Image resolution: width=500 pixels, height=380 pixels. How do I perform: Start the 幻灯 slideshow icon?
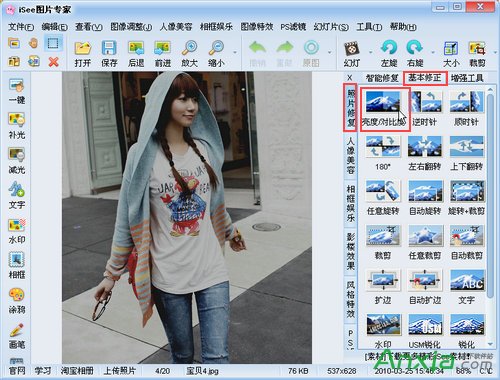tap(352, 53)
